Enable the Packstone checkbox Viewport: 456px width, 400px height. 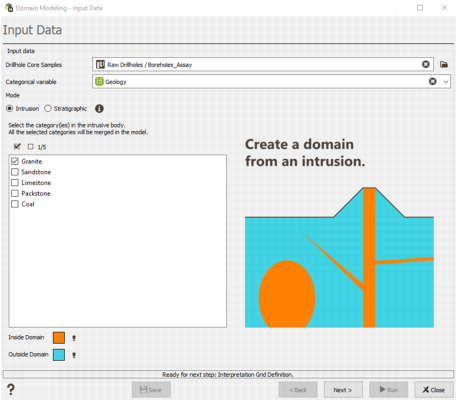pos(15,193)
